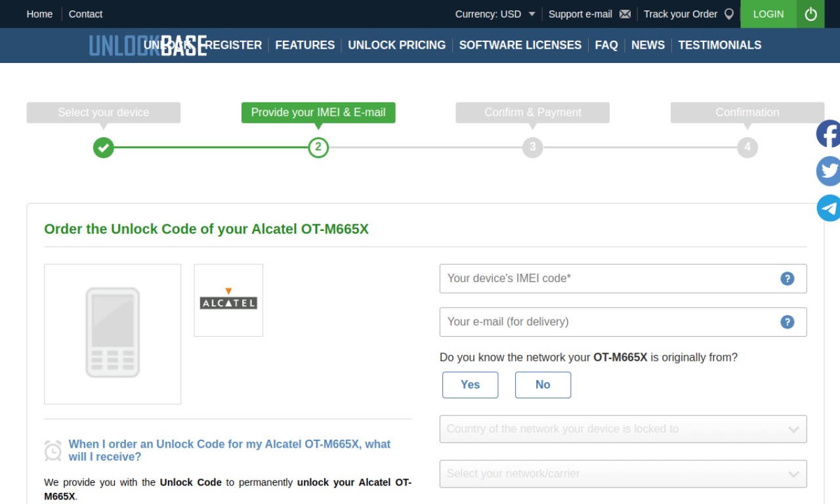Click the phone placeholder image
Image resolution: width=840 pixels, height=504 pixels.
tap(113, 334)
